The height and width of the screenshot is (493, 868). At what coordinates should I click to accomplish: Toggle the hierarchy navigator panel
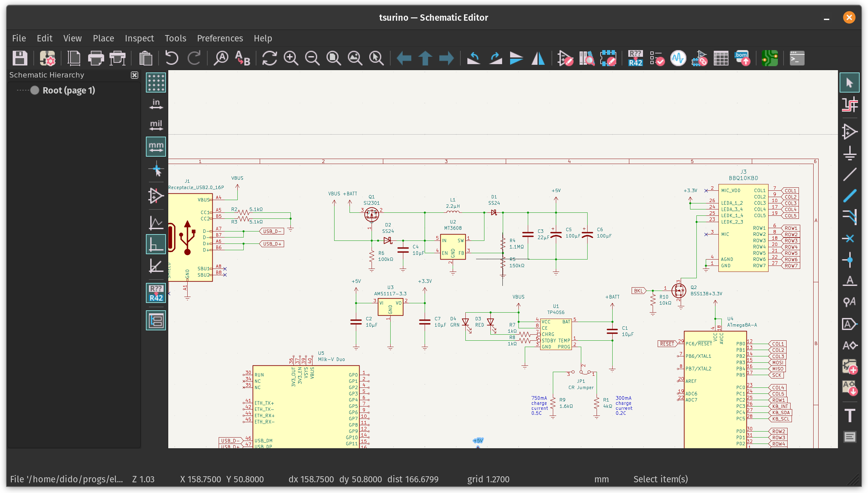tap(156, 320)
